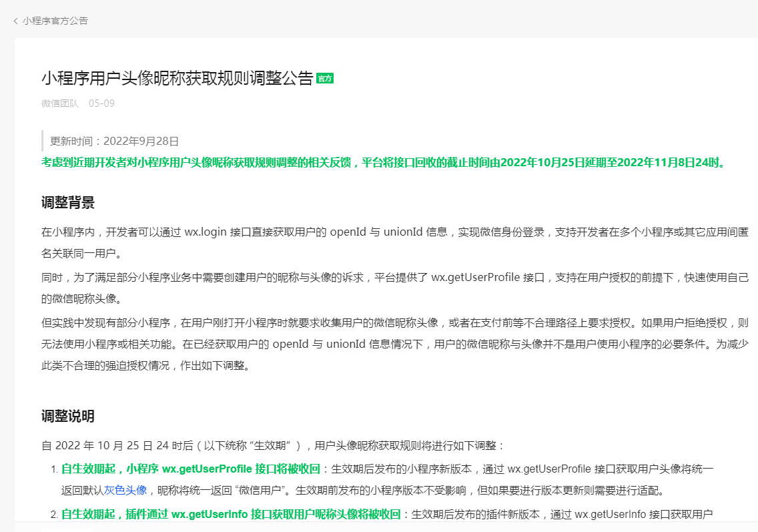Screen dimensions: 758x532
Task: Click the green notice about 接口回收 deadline extension
Action: click(x=385, y=162)
